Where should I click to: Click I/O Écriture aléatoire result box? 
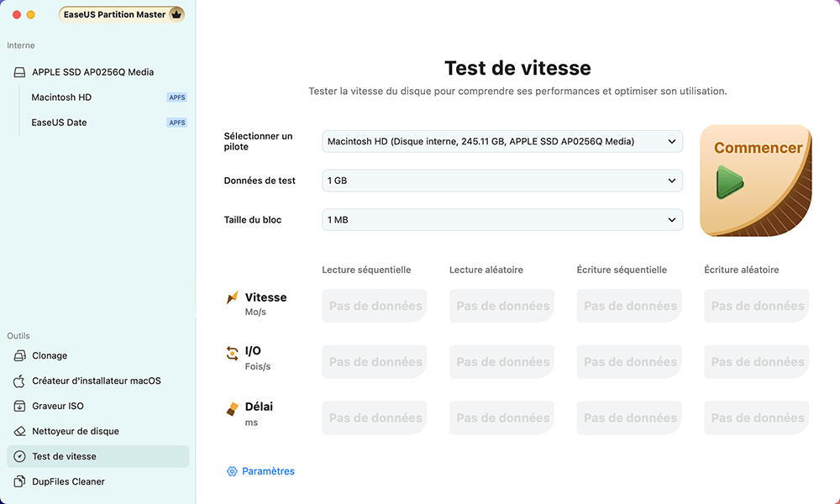coord(757,362)
